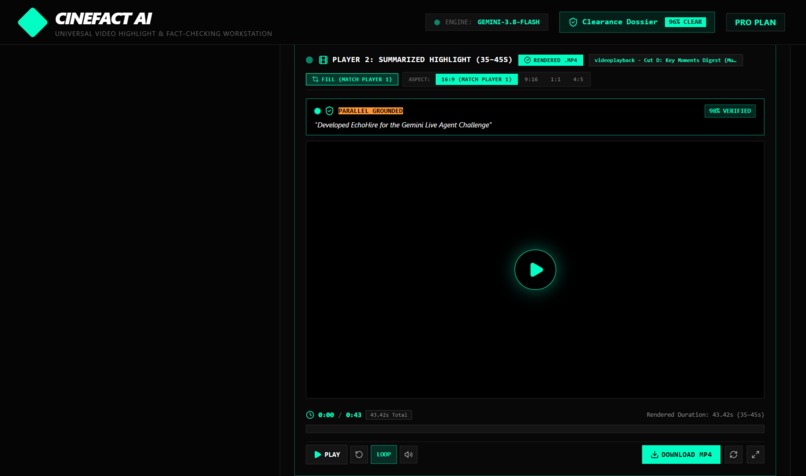The height and width of the screenshot is (476, 806).
Task: Click the Parallel Grounded highlighted label
Action: tap(371, 111)
